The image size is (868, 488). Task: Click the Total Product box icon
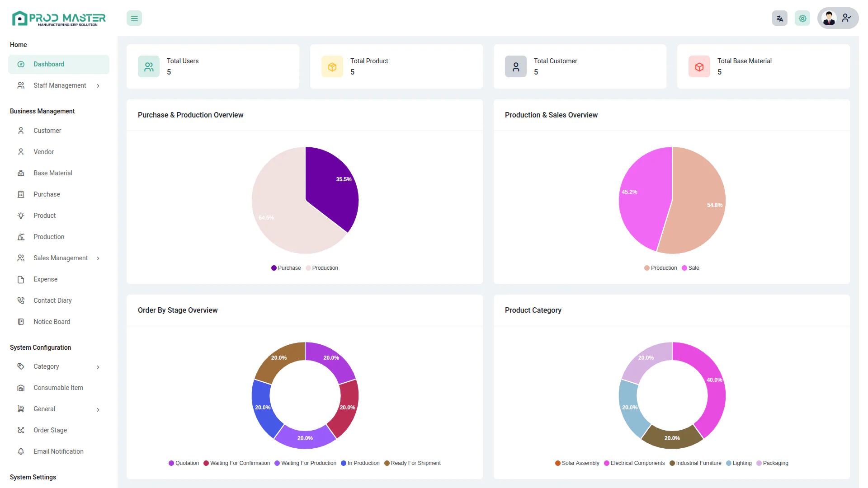coord(332,67)
